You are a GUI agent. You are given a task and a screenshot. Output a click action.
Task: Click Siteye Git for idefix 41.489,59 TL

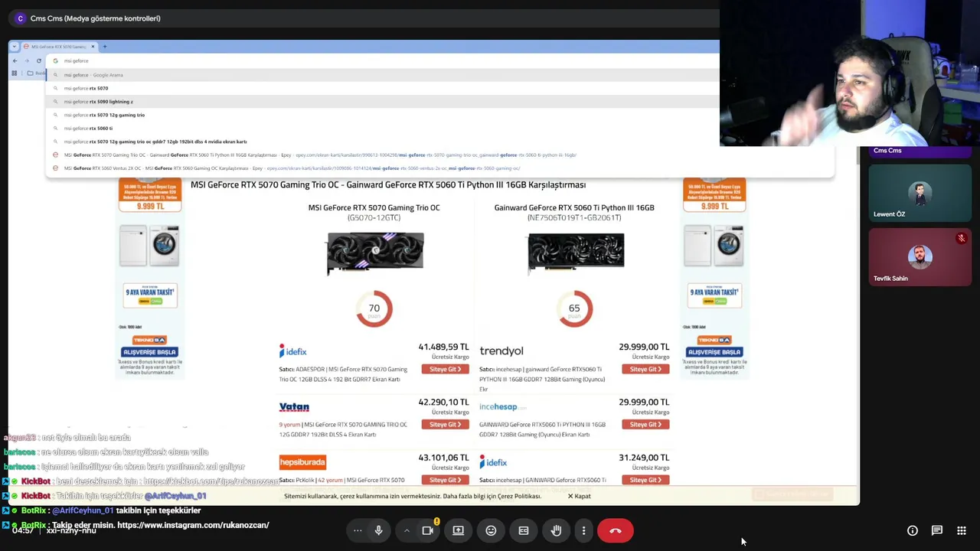(445, 369)
